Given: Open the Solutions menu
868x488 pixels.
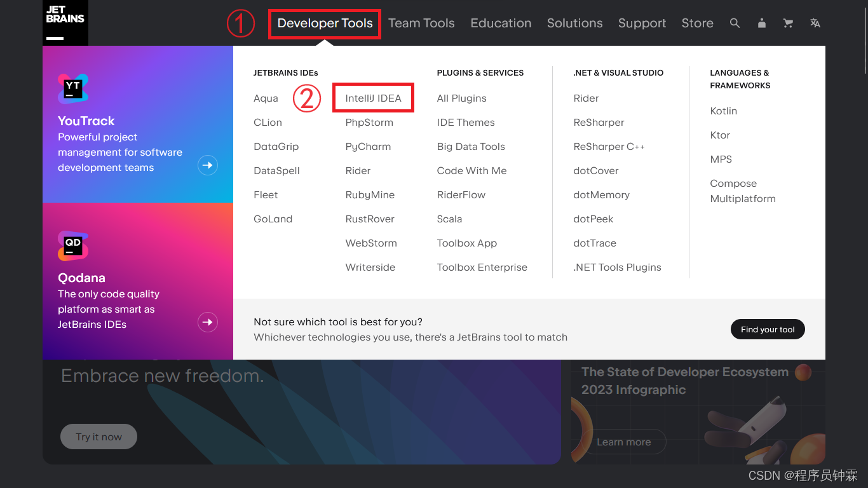Looking at the screenshot, I should (574, 24).
